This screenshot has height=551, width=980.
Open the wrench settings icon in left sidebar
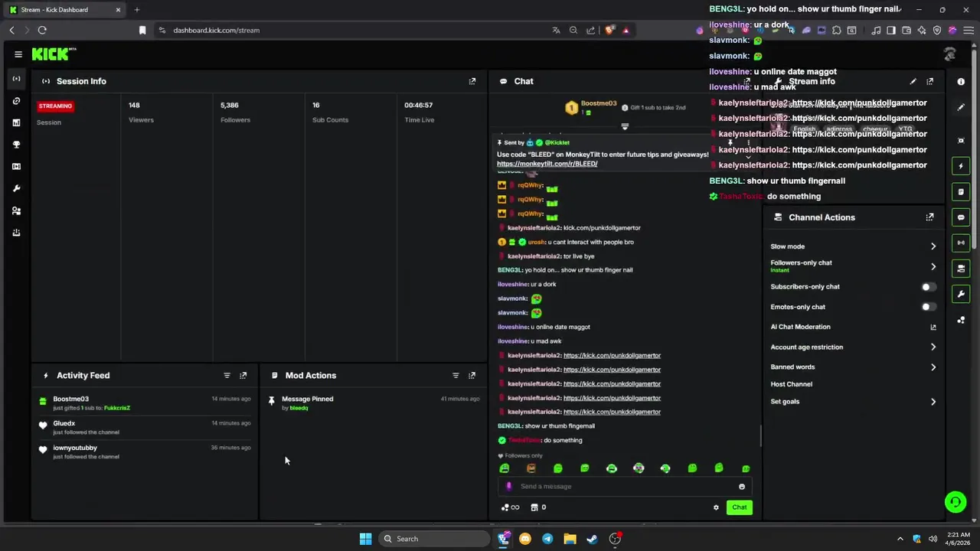click(16, 188)
